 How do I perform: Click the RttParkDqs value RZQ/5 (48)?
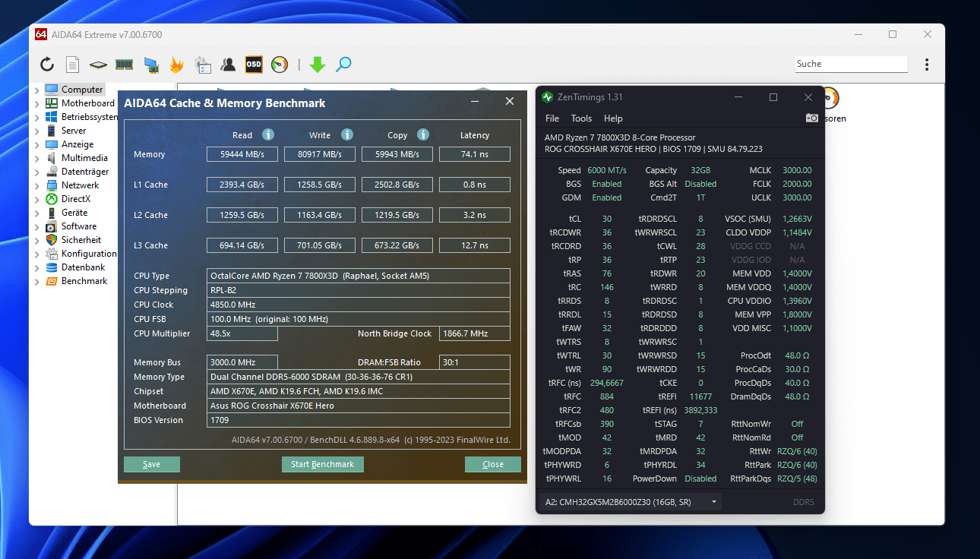point(796,478)
